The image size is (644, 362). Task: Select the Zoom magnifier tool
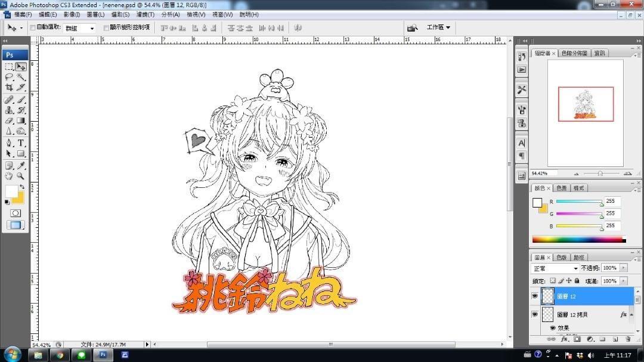21,176
